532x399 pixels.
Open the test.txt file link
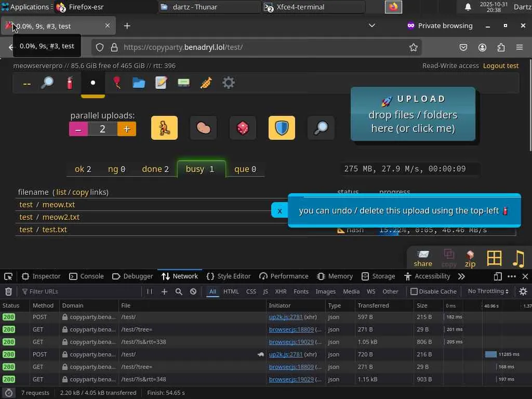[55, 230]
